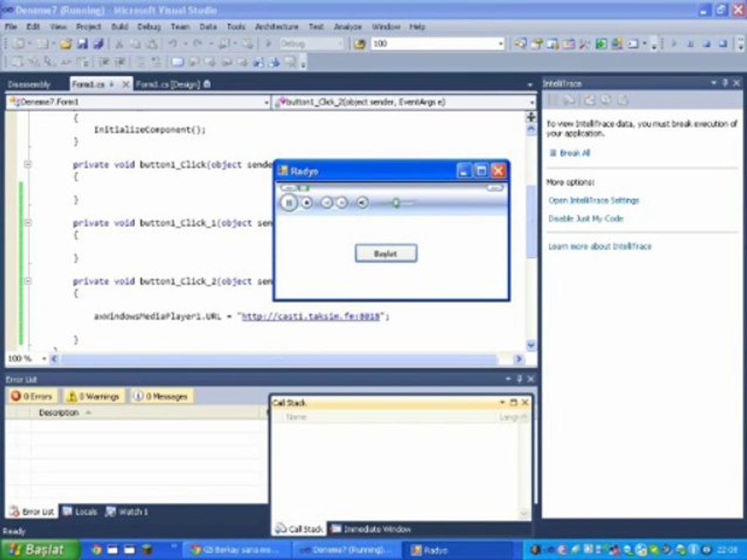Image resolution: width=747 pixels, height=560 pixels.
Task: Open the Properties Window toolbar icon
Action: tap(537, 44)
